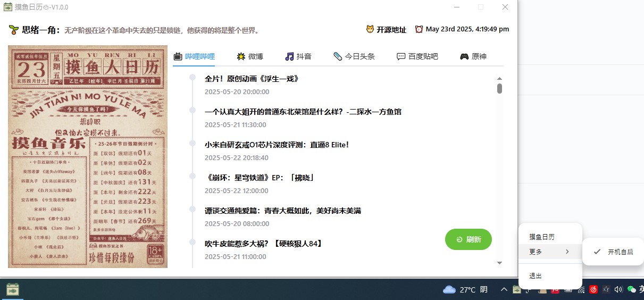
Task: Select 摸鱼日历 in the tray context menu
Action: click(x=542, y=237)
